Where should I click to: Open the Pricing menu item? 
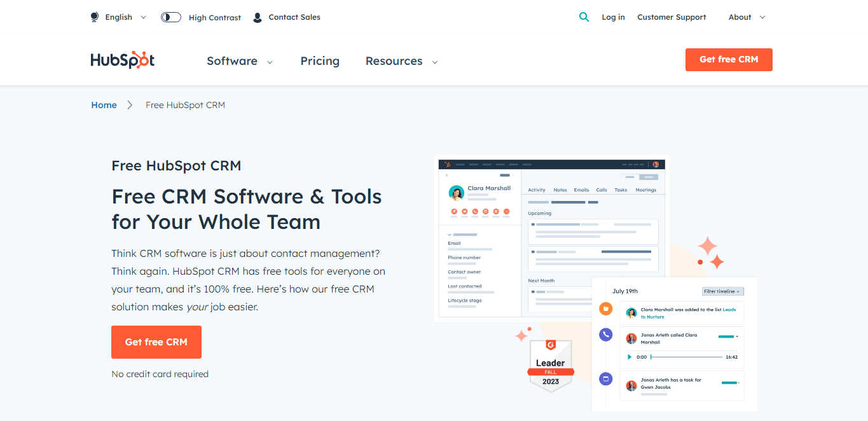pos(320,60)
